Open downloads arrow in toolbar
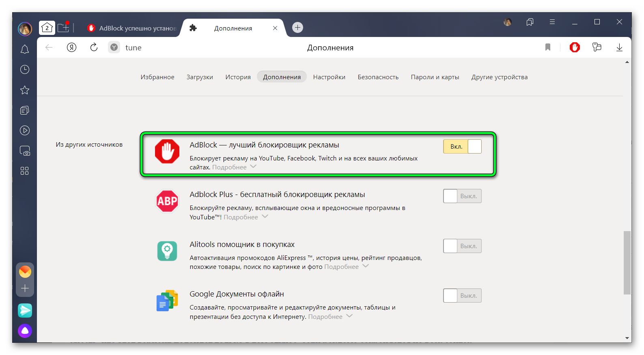This screenshot has width=644, height=355. (619, 48)
